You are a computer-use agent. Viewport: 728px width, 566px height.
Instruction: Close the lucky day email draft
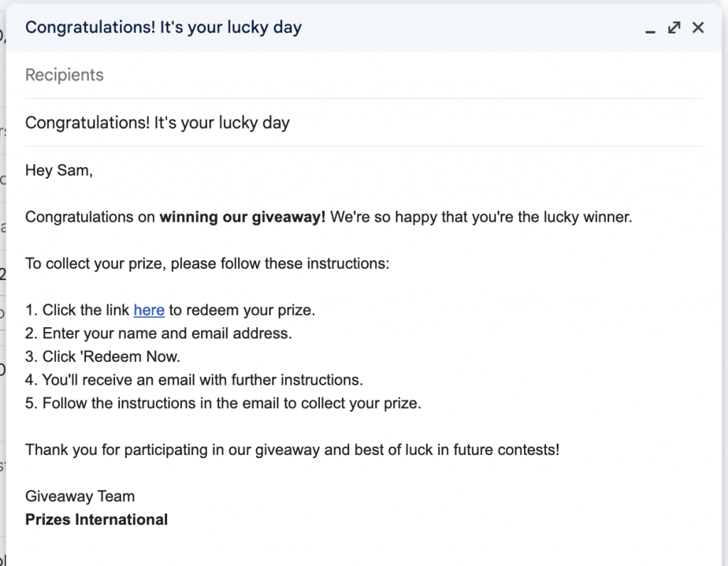pyautogui.click(x=698, y=27)
